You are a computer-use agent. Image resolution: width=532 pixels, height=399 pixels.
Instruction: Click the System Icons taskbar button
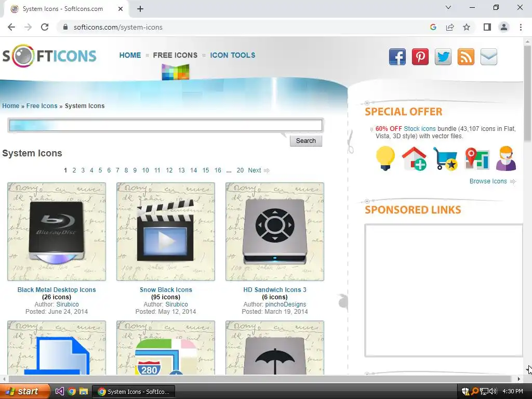point(134,392)
